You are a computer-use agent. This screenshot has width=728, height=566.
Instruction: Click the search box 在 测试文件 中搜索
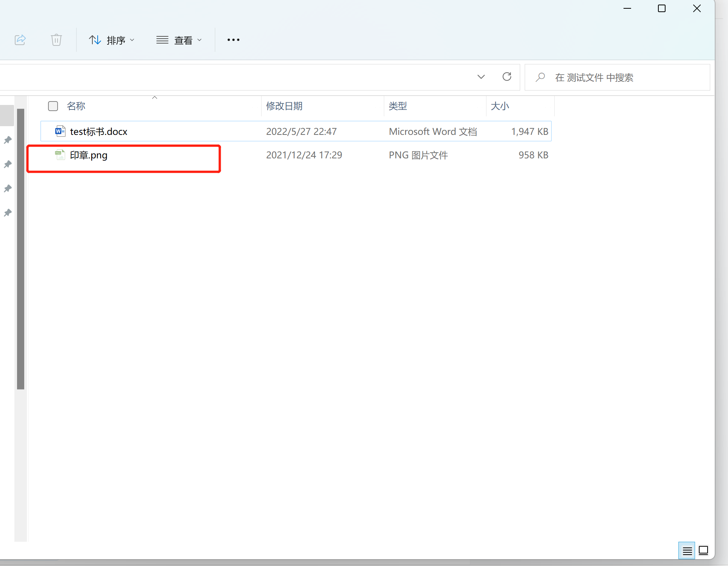point(617,77)
